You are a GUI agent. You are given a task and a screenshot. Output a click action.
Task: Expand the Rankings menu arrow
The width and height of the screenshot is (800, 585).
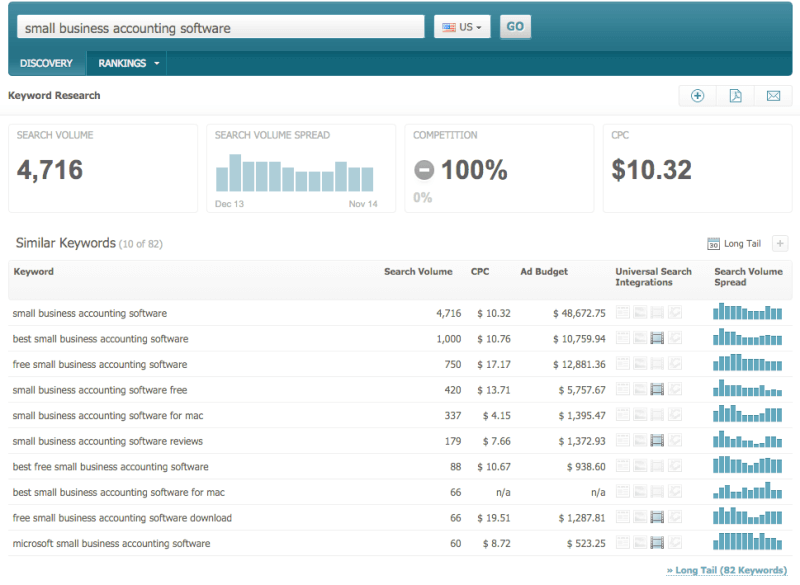tap(157, 64)
